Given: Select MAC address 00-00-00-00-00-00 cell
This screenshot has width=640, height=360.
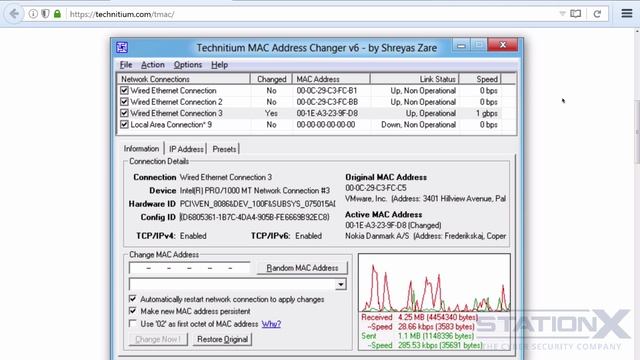Looking at the screenshot, I should tap(326, 124).
